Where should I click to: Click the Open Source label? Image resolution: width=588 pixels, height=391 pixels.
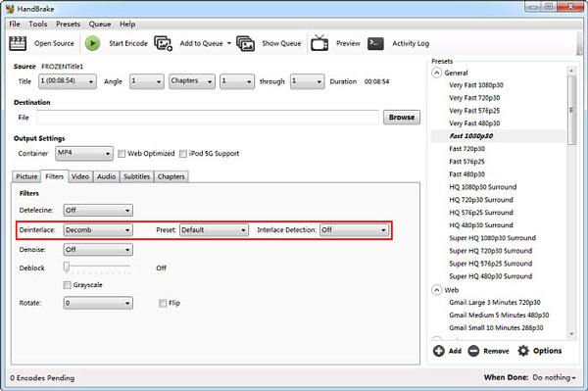(x=54, y=43)
